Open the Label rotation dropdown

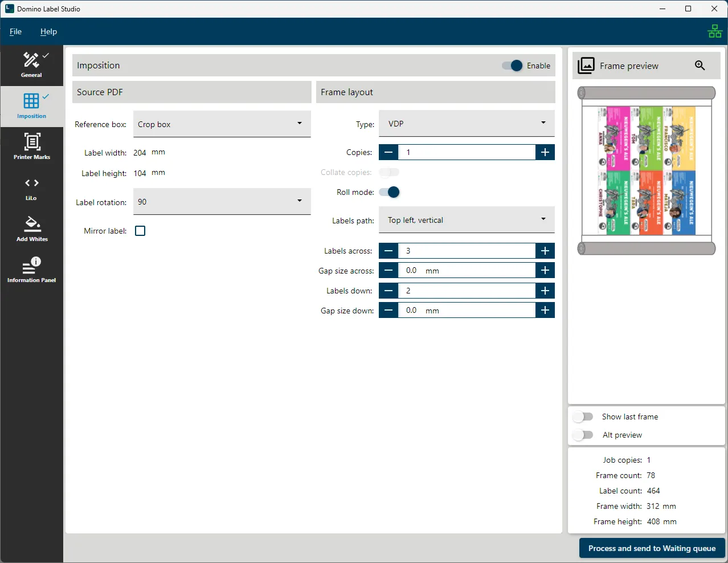222,202
